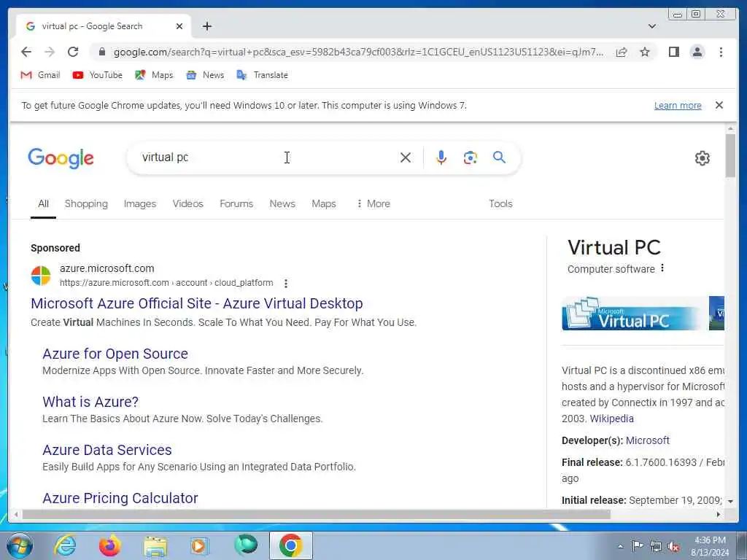The width and height of the screenshot is (747, 560).
Task: Open the search Tools options
Action: click(500, 204)
